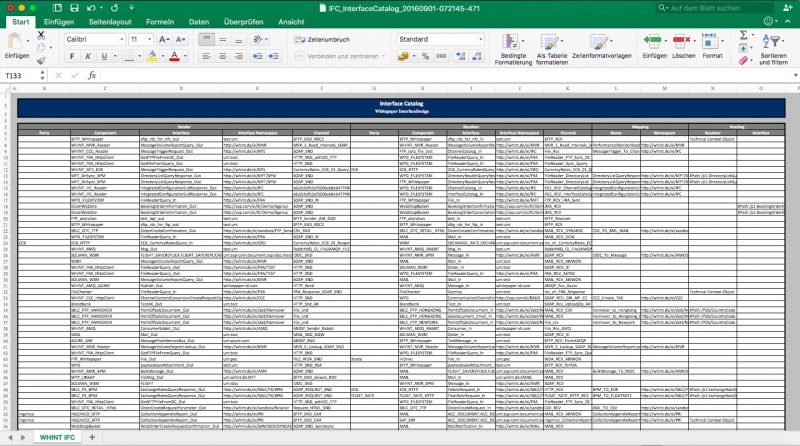Toggle left text alignment
The image size is (800, 446).
tap(206, 56)
